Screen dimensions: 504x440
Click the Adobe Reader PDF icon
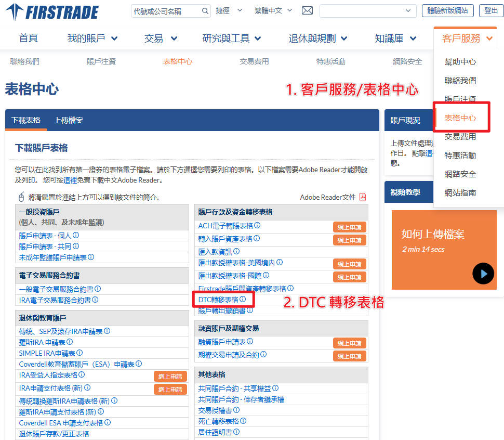coord(363,197)
